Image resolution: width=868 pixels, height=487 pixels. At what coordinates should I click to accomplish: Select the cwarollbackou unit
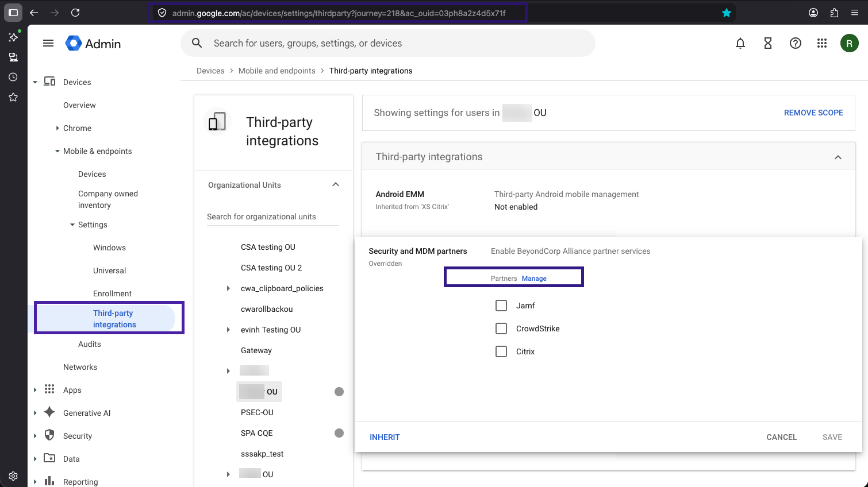point(267,309)
